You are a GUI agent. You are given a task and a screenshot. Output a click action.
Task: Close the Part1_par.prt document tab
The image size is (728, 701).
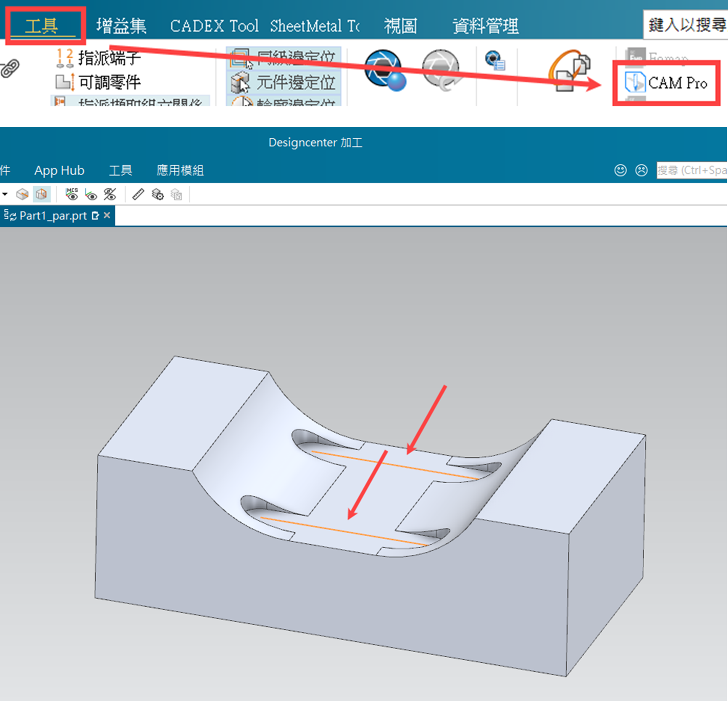tap(107, 215)
